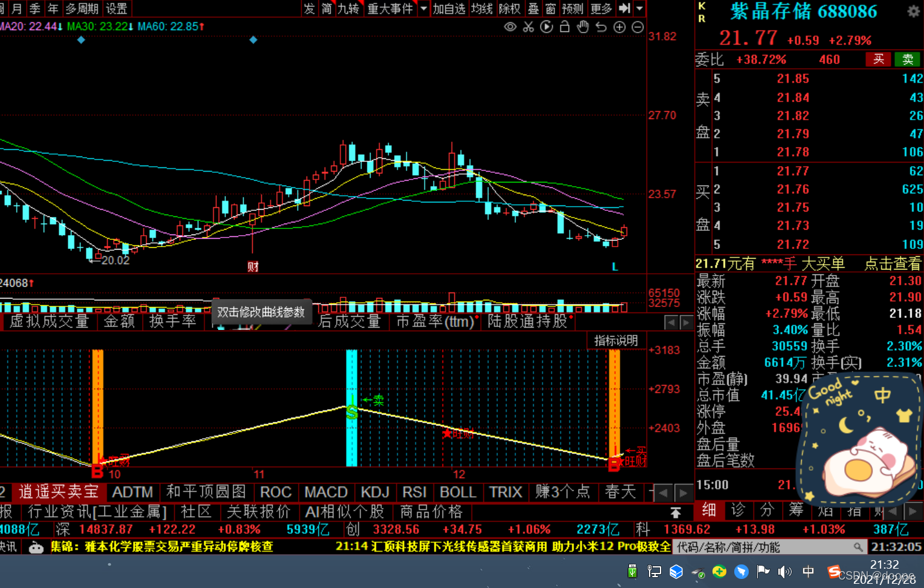924x588 pixels.
Task: Open the AI相似个股 tab
Action: (x=344, y=512)
